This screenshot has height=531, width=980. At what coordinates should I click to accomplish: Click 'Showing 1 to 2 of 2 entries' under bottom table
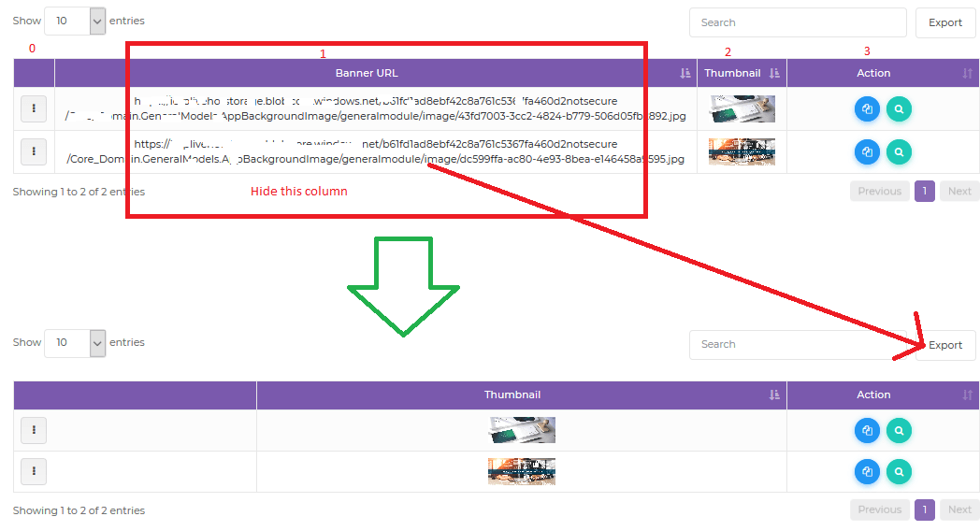[79, 510]
